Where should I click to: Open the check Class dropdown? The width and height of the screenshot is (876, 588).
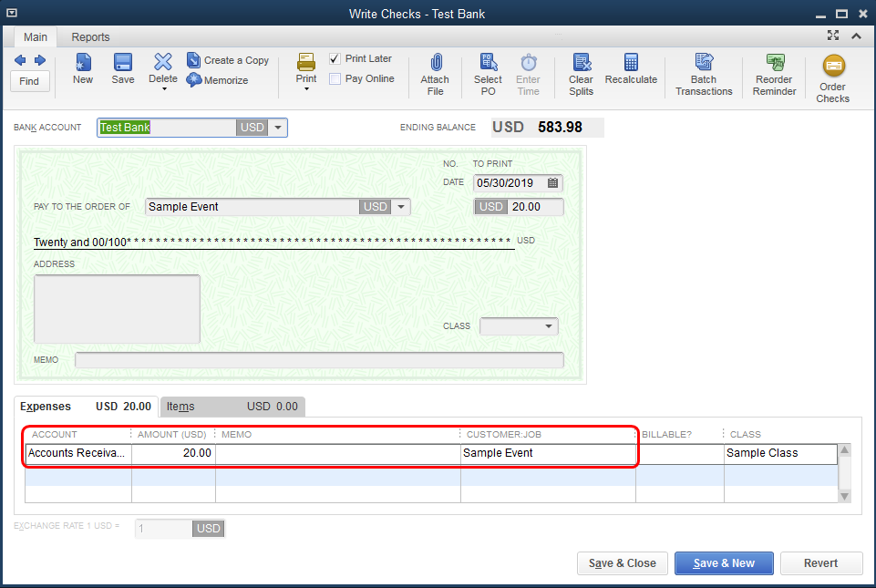[x=548, y=325]
